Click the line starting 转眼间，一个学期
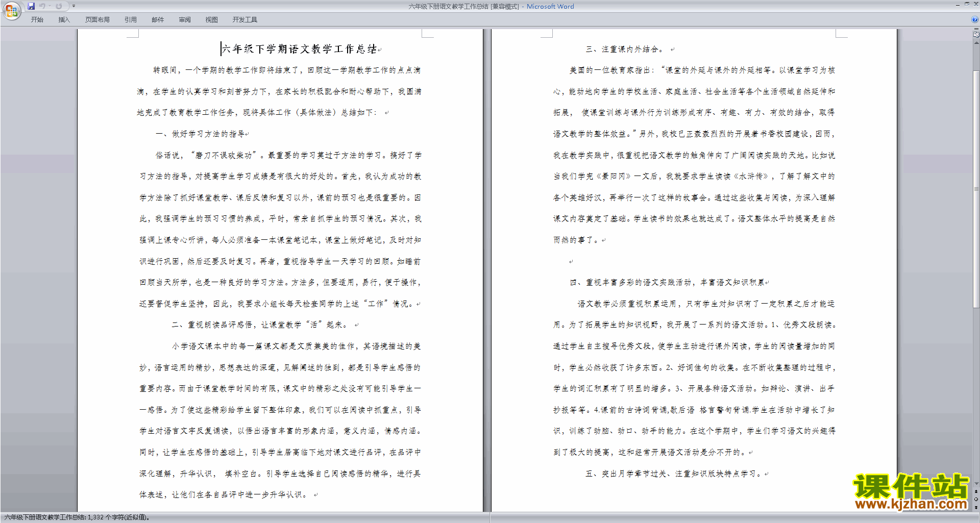This screenshot has height=523, width=980. [287, 70]
